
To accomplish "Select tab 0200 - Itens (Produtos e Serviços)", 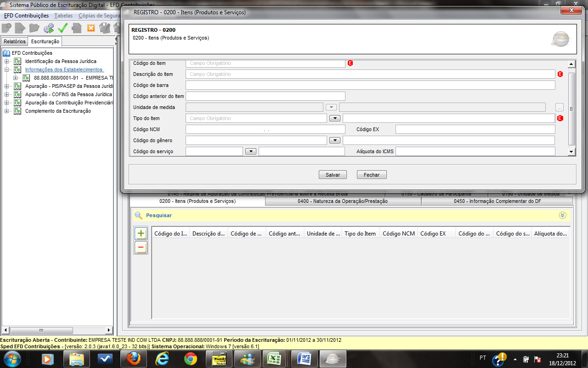I will click(x=198, y=201).
